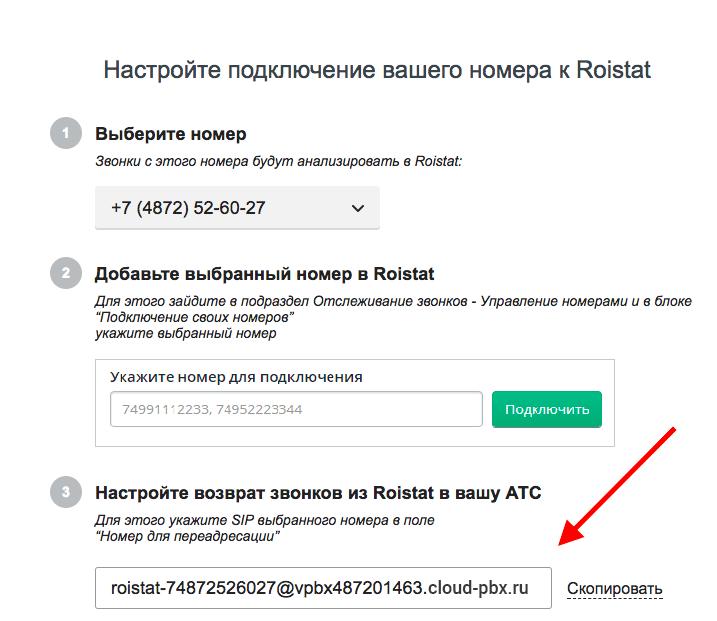717x621 pixels.
Task: Click the heading Выберите номер
Action: point(170,134)
